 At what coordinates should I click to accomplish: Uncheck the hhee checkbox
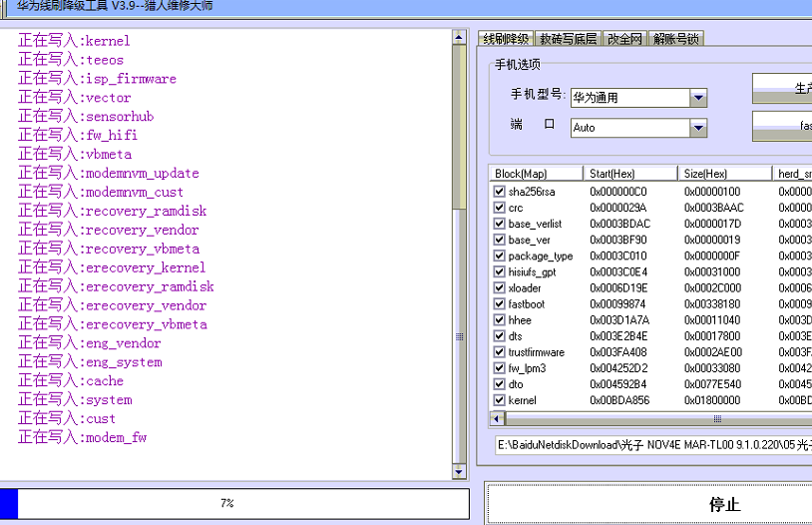click(499, 319)
